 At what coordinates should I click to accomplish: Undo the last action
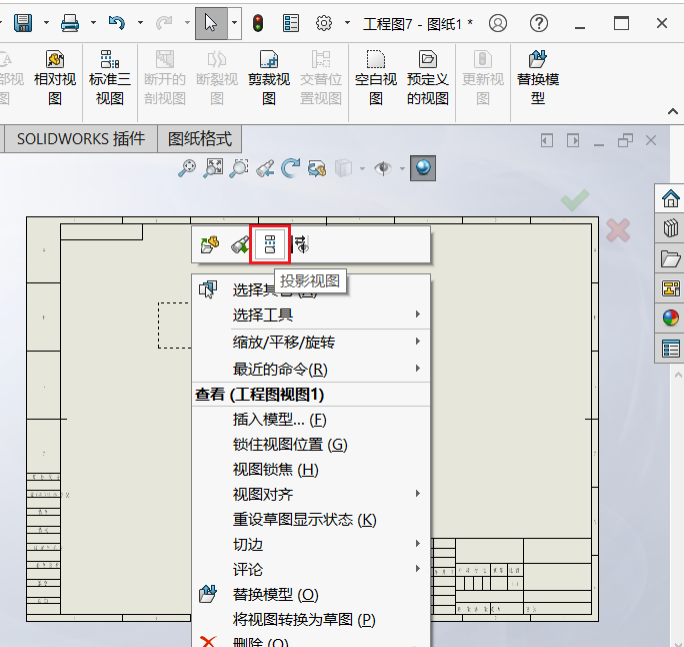(117, 23)
